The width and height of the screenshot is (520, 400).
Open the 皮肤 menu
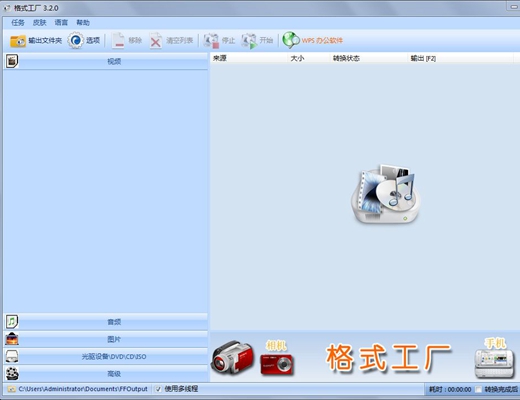tap(39, 23)
